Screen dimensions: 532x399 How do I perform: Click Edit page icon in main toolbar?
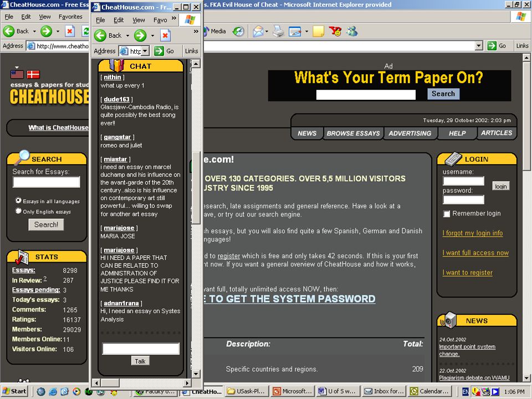295,32
